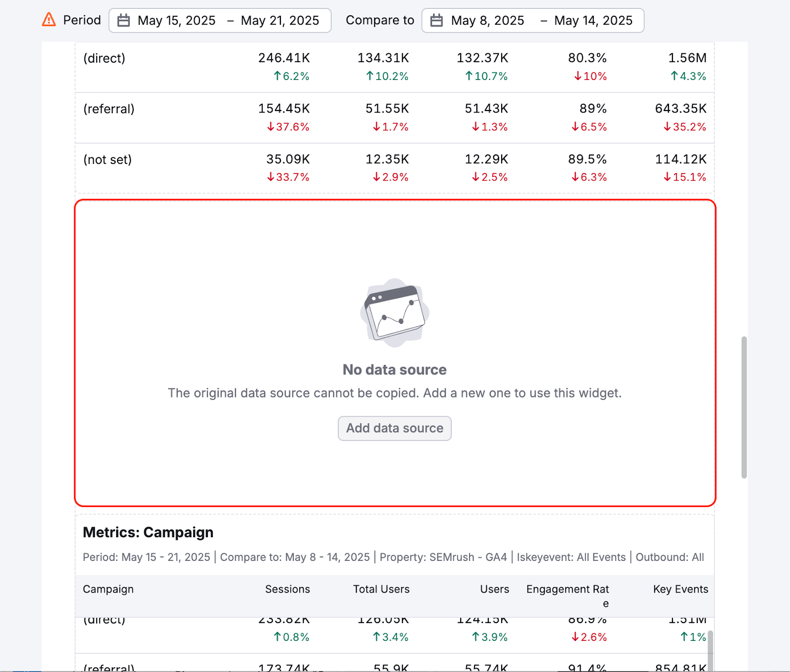The height and width of the screenshot is (672, 790).
Task: Open the May 15, 2025 start date
Action: (x=176, y=21)
